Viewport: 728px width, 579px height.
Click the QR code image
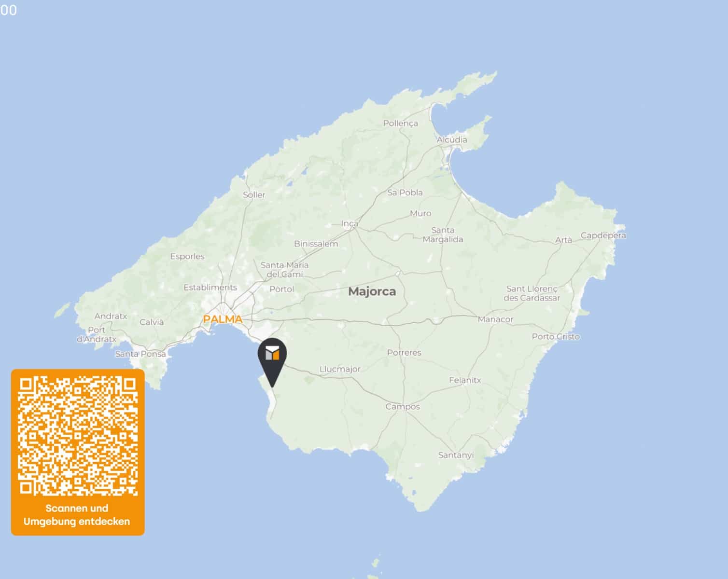(x=78, y=436)
